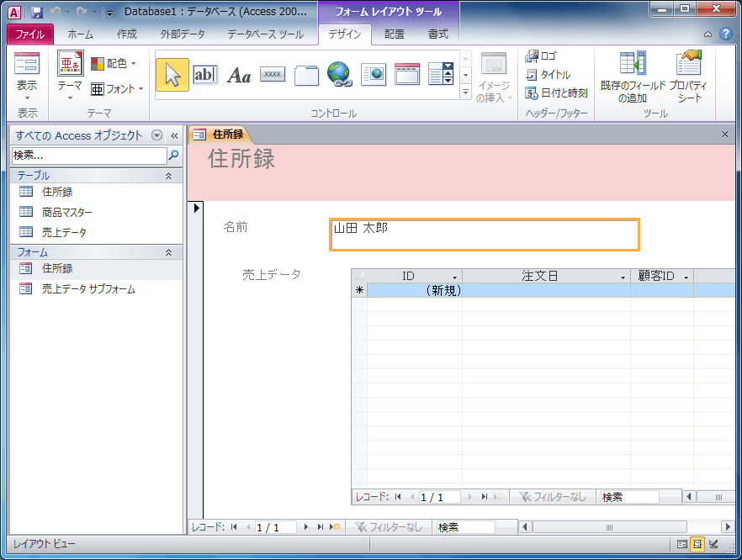Switch to 外部データ ribbon tab
The width and height of the screenshot is (742, 560).
click(x=183, y=34)
